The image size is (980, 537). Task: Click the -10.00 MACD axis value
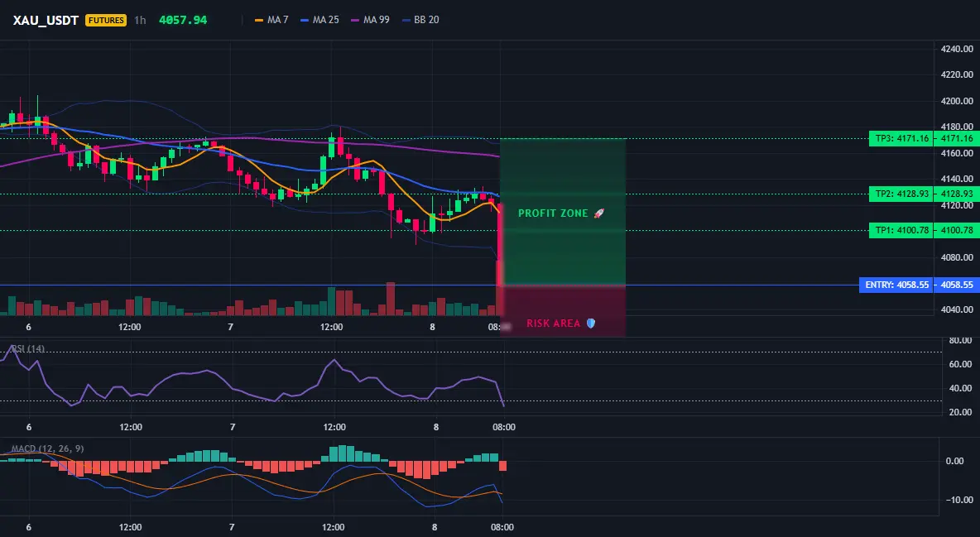[x=958, y=500]
